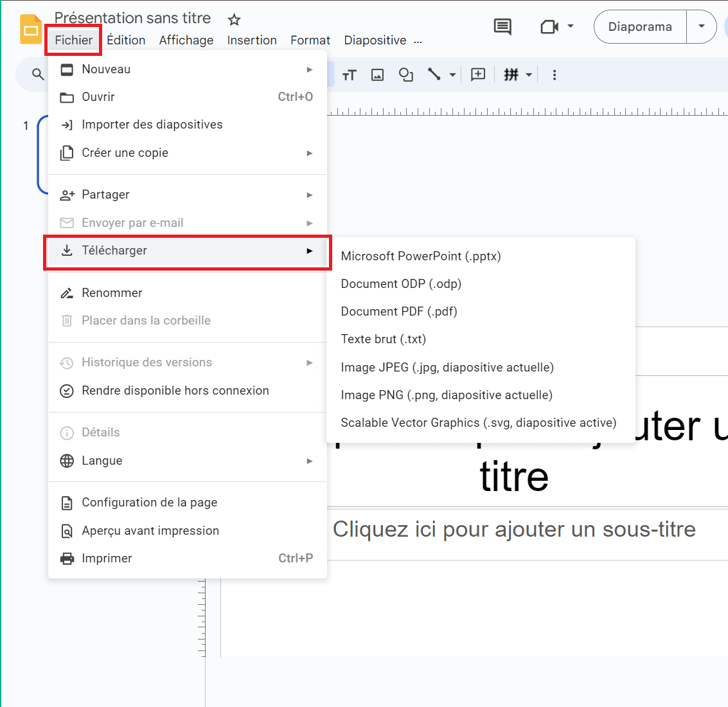Open Aperçu avant impression
Image resolution: width=728 pixels, height=707 pixels.
pyautogui.click(x=188, y=530)
